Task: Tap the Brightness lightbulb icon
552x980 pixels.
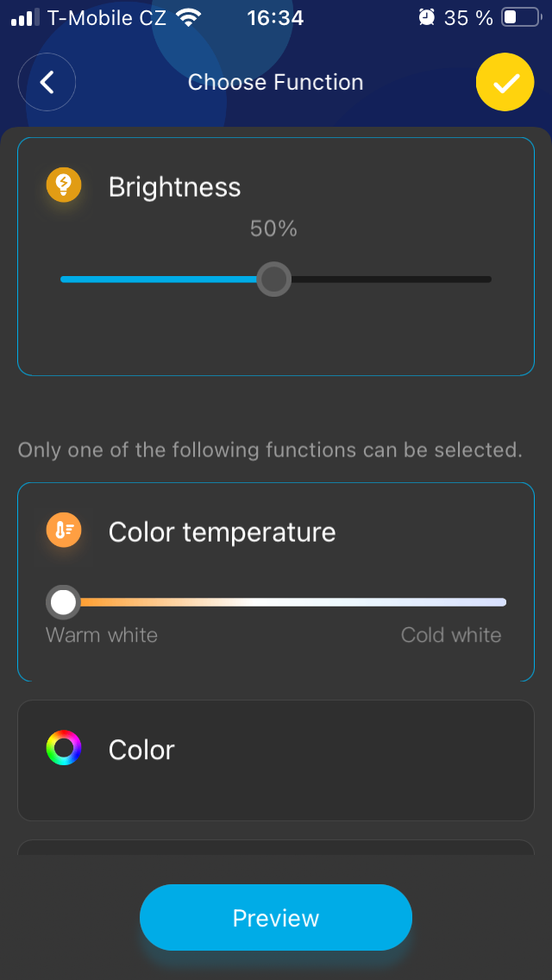Action: tap(64, 185)
